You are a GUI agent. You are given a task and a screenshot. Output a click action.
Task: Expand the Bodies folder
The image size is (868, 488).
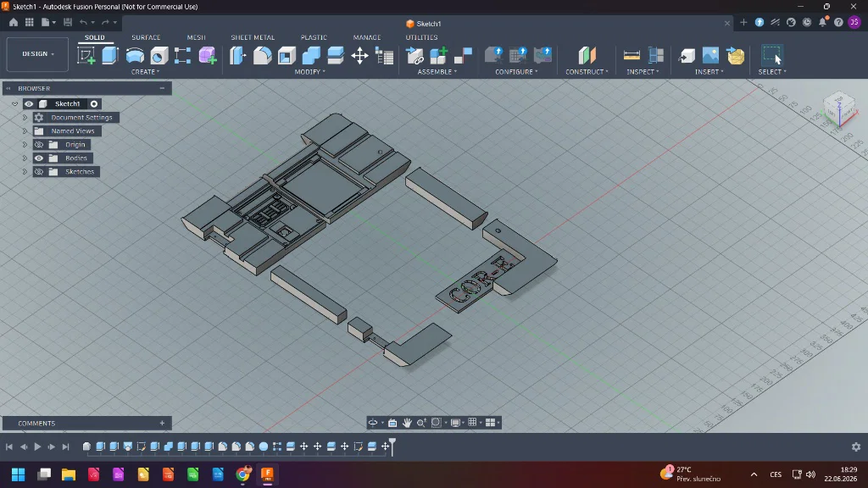tap(25, 158)
